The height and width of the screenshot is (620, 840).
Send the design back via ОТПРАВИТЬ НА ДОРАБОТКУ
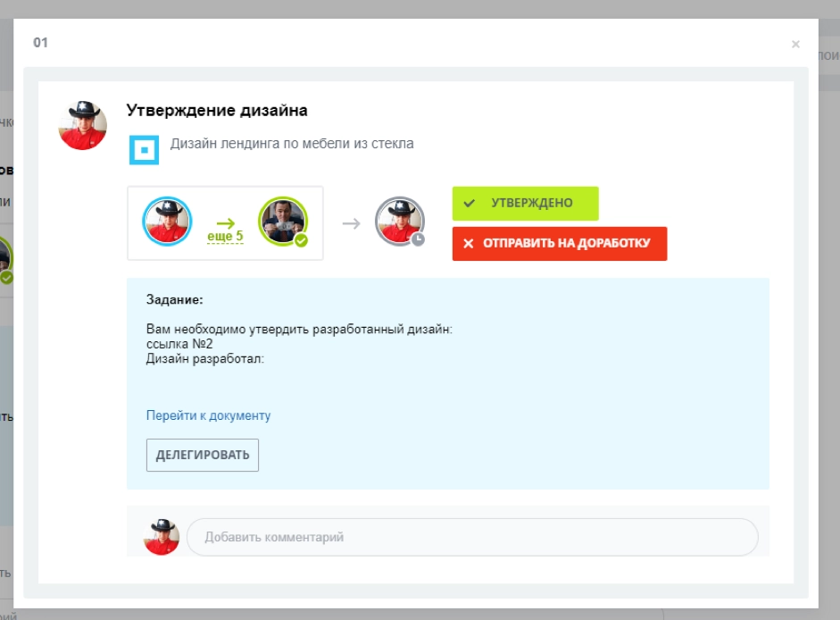click(x=561, y=243)
